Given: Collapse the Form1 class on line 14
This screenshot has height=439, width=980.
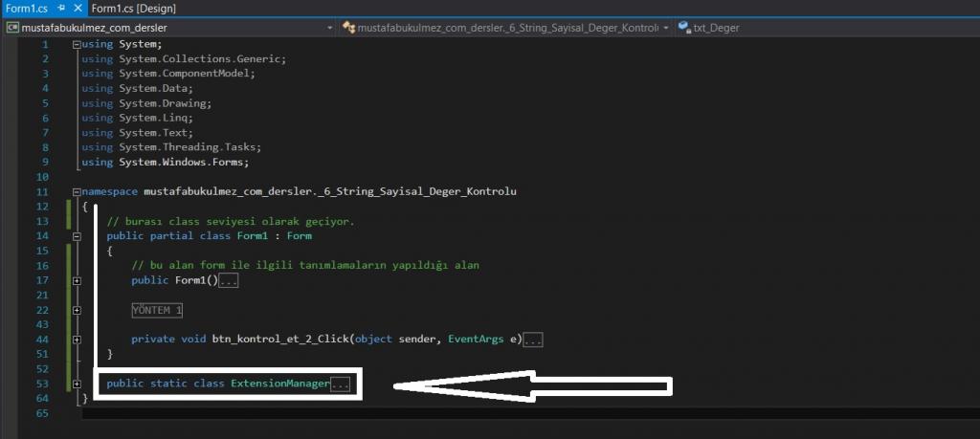Looking at the screenshot, I should tap(77, 236).
